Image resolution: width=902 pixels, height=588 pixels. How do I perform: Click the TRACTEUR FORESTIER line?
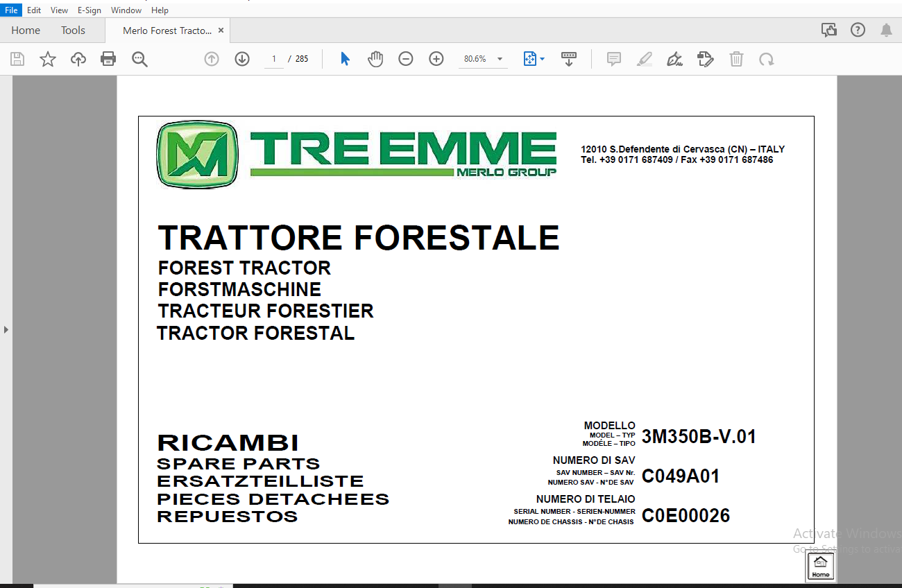pyautogui.click(x=266, y=311)
